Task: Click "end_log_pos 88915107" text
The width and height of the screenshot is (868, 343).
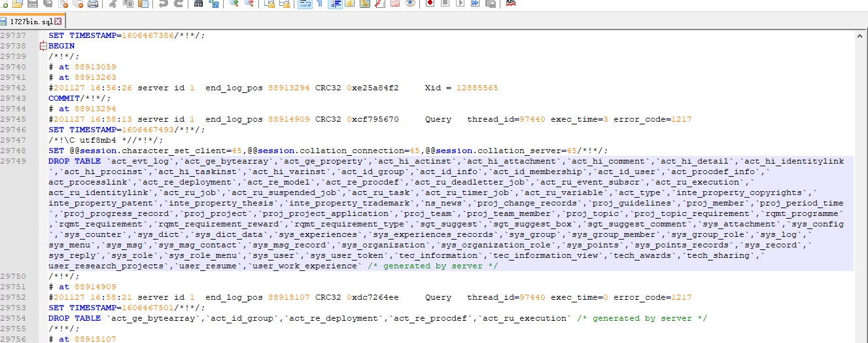Action: [x=258, y=297]
